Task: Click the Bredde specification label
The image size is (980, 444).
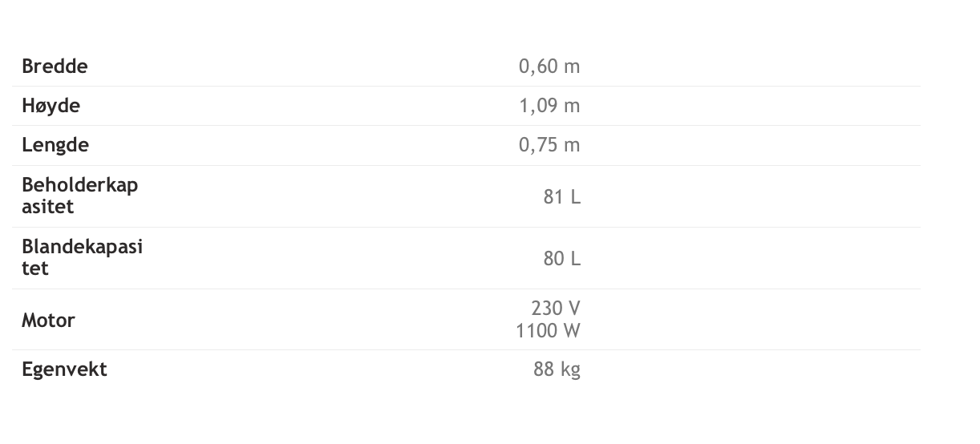Action: (55, 67)
